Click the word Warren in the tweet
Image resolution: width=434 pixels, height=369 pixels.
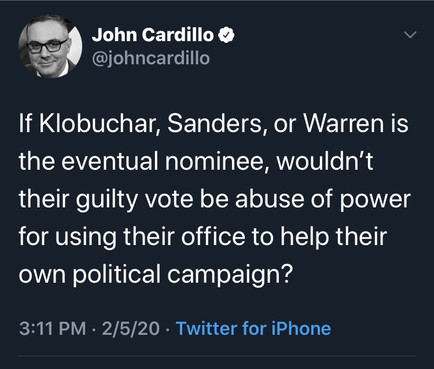point(344,123)
